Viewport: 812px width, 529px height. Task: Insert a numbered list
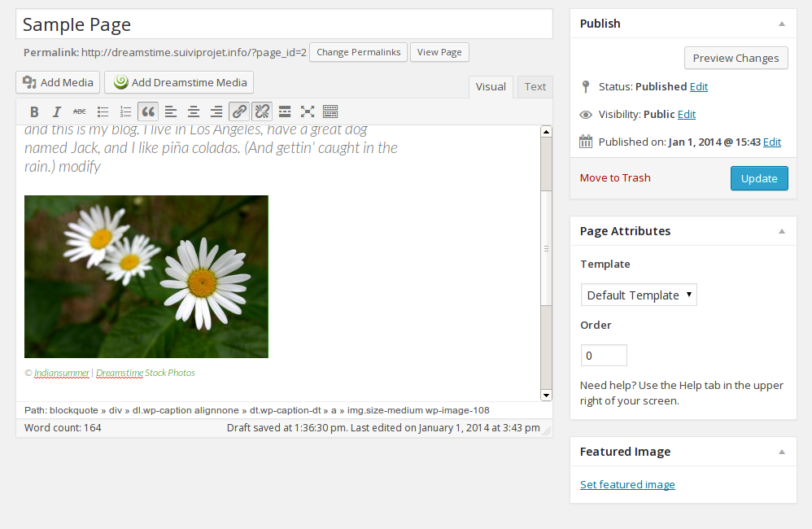125,111
